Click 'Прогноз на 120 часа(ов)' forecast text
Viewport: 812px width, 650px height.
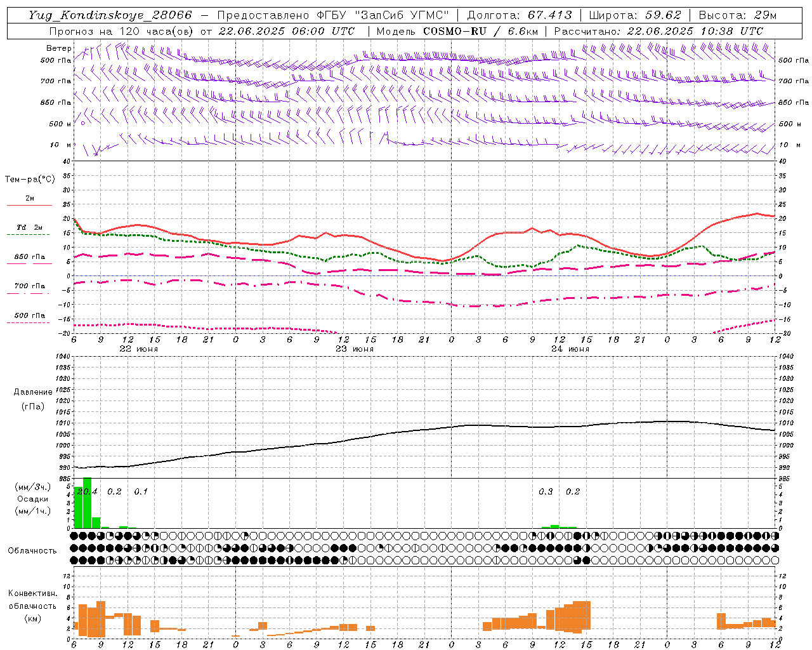[x=121, y=31]
